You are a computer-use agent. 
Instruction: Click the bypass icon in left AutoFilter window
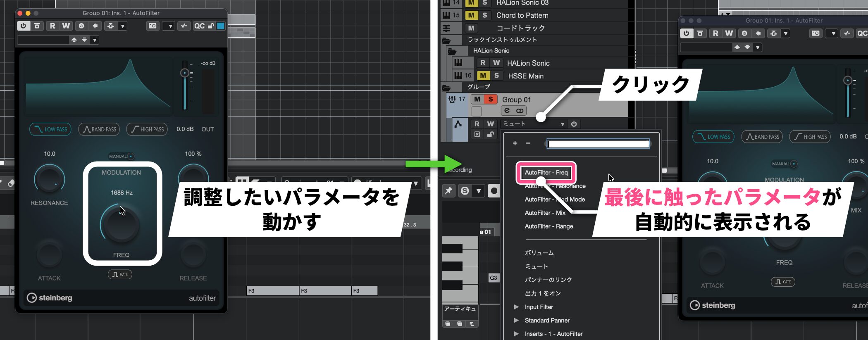[37, 26]
